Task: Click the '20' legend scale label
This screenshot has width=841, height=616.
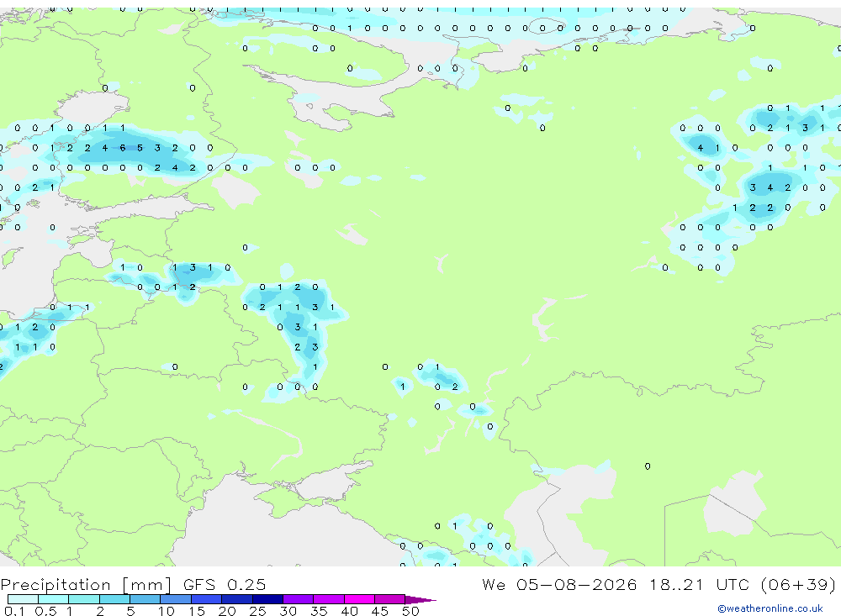Action: [x=227, y=611]
